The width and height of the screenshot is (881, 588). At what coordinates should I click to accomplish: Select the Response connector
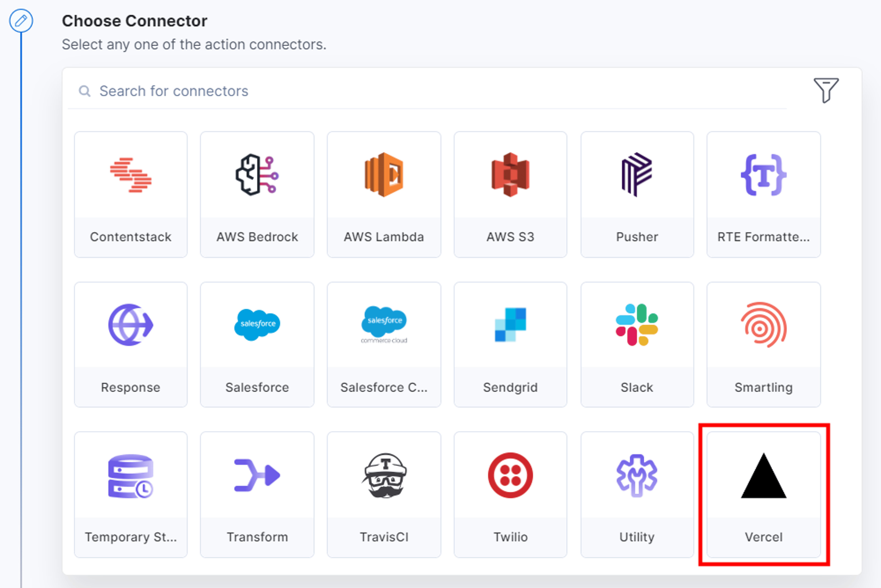point(131,344)
